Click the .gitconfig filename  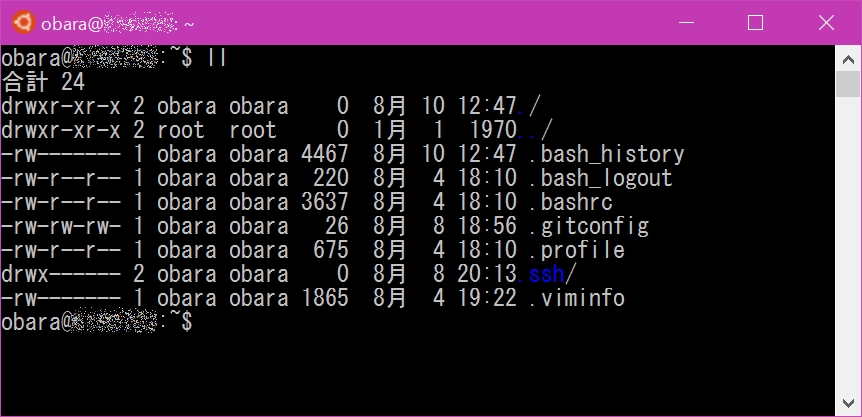click(589, 227)
